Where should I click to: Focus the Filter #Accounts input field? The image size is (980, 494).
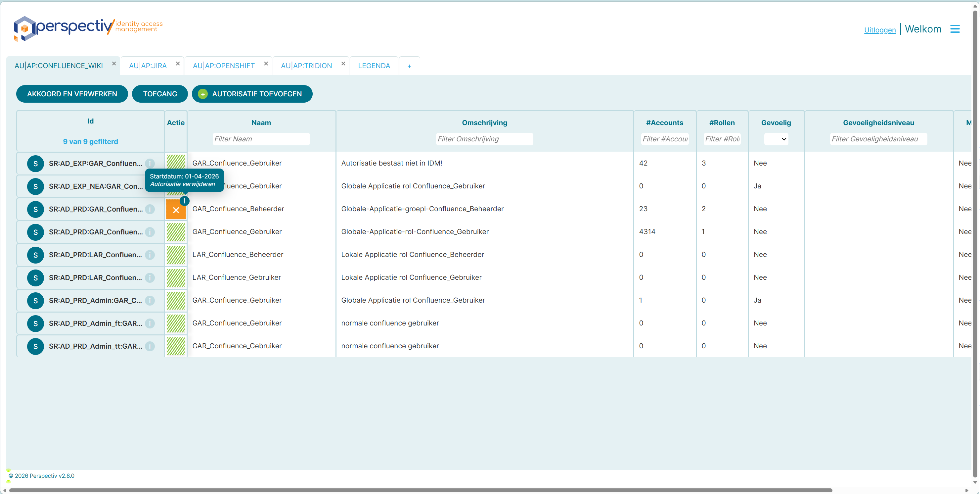pyautogui.click(x=665, y=139)
